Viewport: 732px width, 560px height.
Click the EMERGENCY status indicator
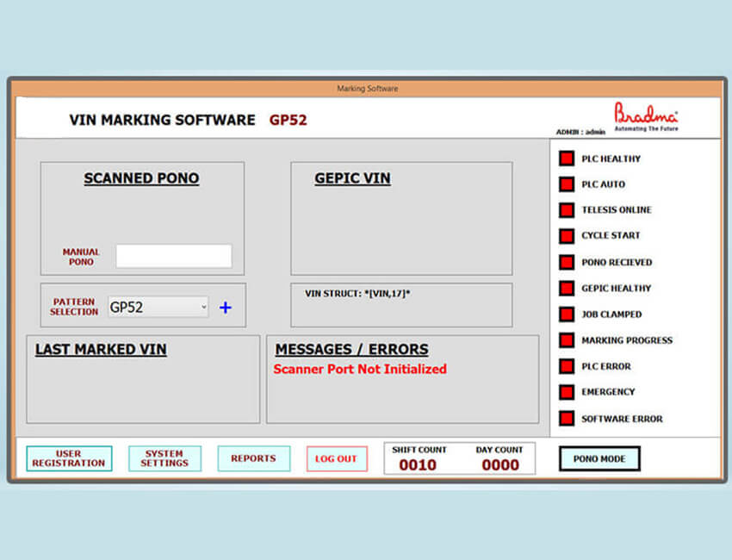(x=566, y=393)
